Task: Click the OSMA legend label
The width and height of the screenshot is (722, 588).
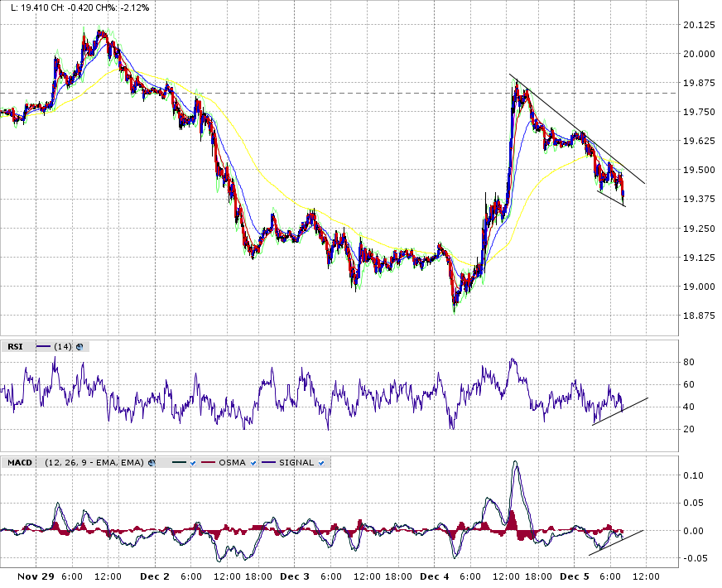Action: coord(232,463)
